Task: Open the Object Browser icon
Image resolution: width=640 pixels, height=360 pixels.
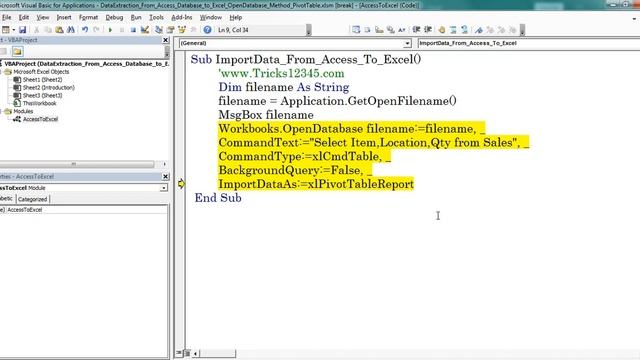Action: point(182,30)
